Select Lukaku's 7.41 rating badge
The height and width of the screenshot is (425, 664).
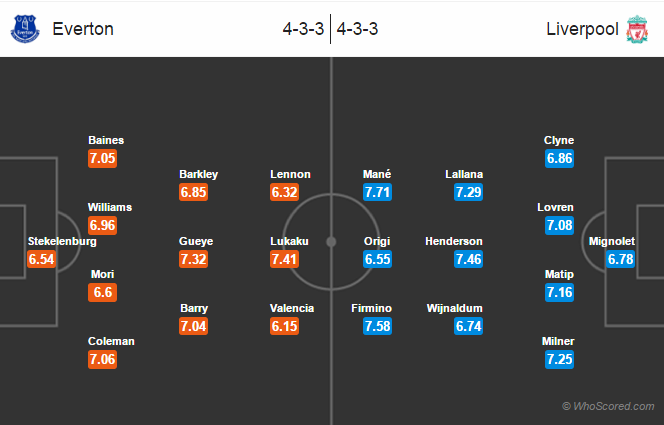pyautogui.click(x=285, y=259)
